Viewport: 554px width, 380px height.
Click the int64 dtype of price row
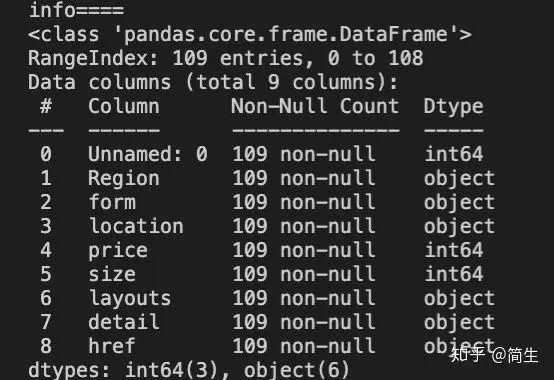[x=454, y=250]
